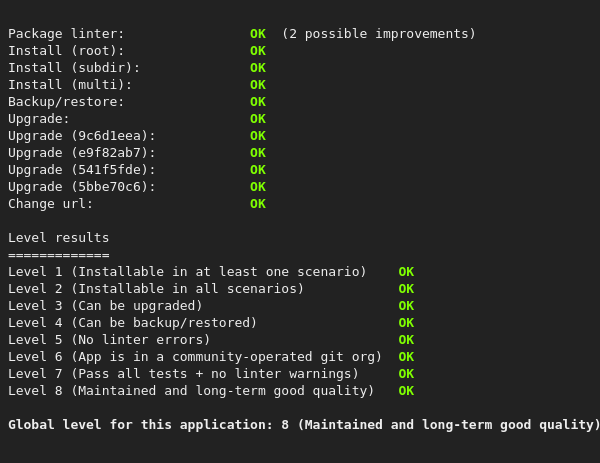
Task: Click the OK status for Level 8
Action: point(406,391)
